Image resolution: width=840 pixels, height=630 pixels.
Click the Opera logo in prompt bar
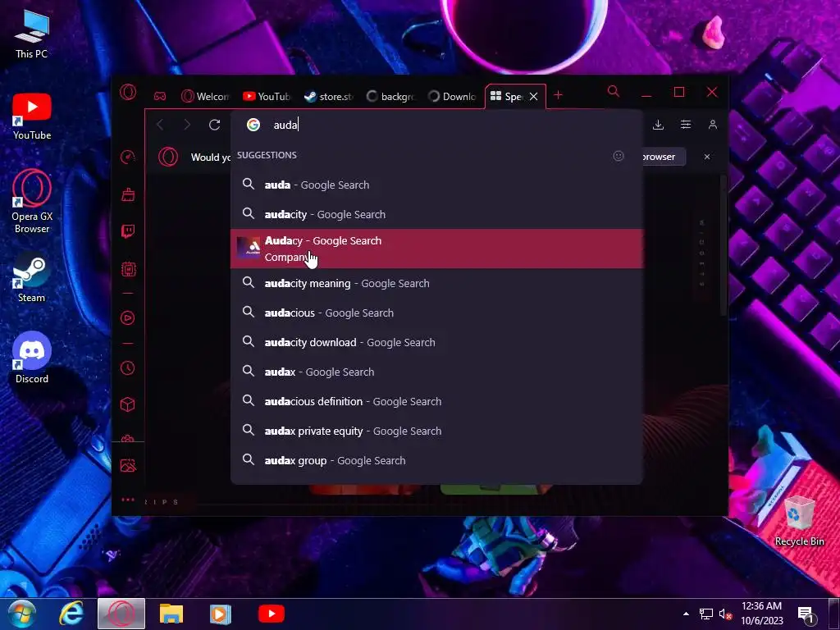(167, 157)
